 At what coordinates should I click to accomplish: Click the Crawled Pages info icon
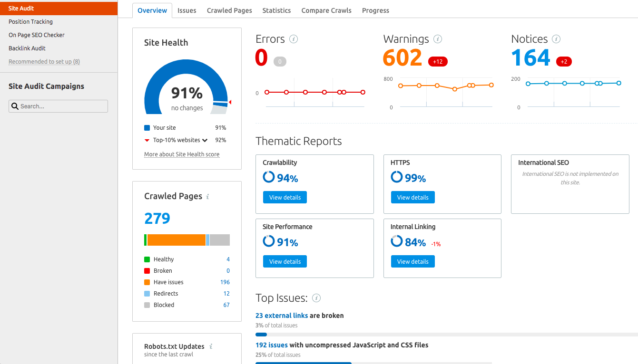207,197
